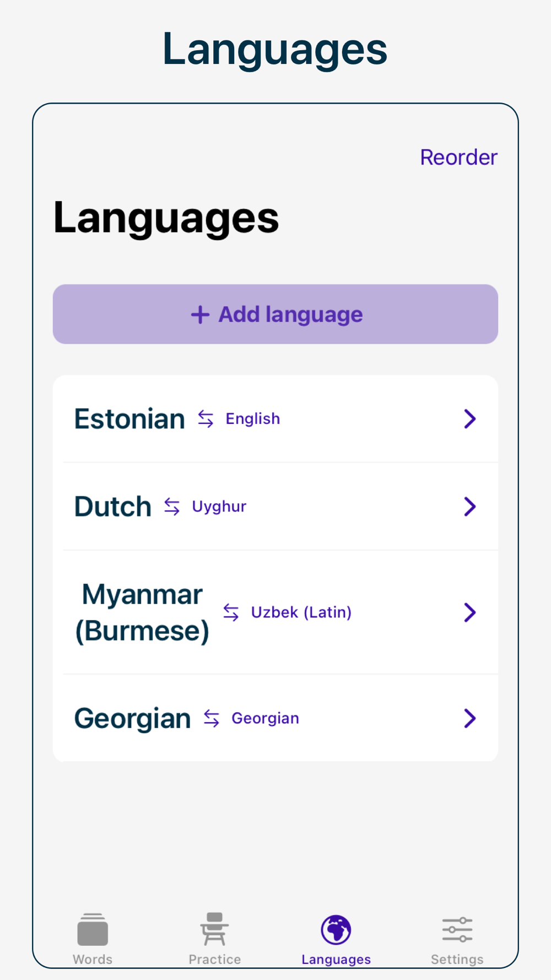Open the Settings sliders icon
Image resolution: width=551 pixels, height=980 pixels.
[x=457, y=929]
